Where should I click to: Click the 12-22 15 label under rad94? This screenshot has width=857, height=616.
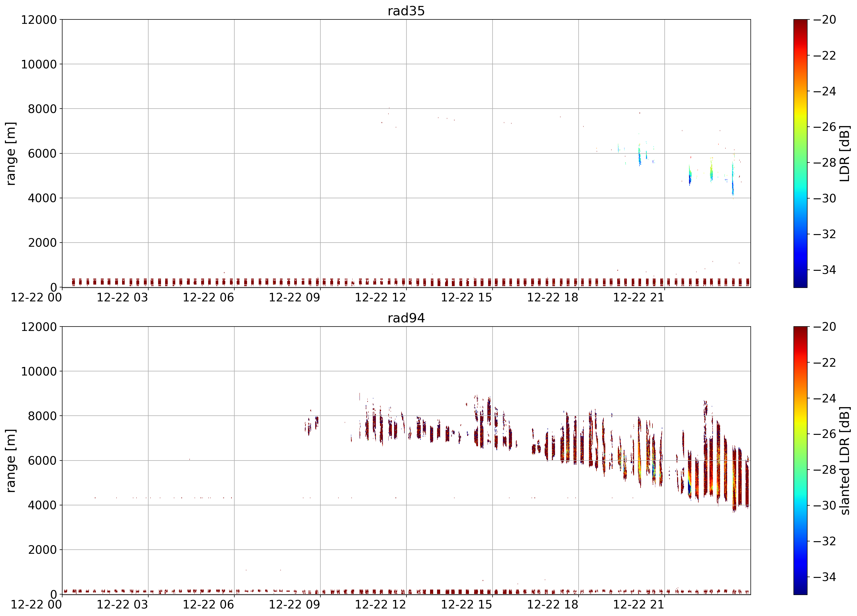click(x=467, y=605)
